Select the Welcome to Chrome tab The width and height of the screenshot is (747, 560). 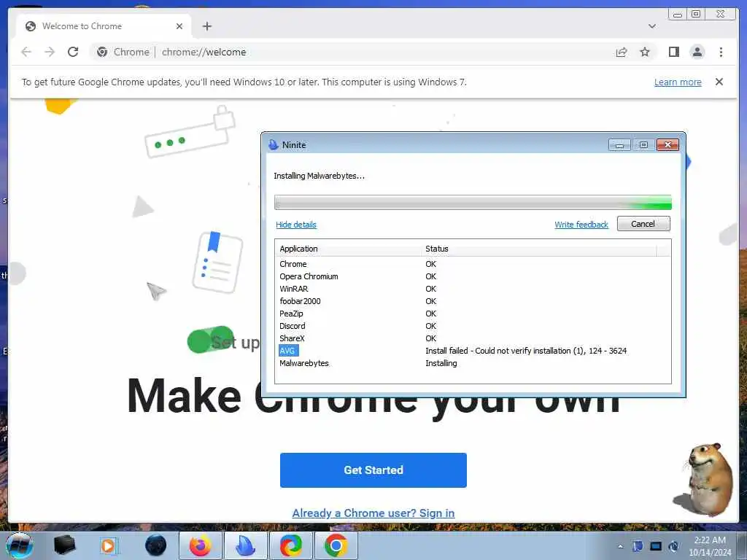point(104,26)
